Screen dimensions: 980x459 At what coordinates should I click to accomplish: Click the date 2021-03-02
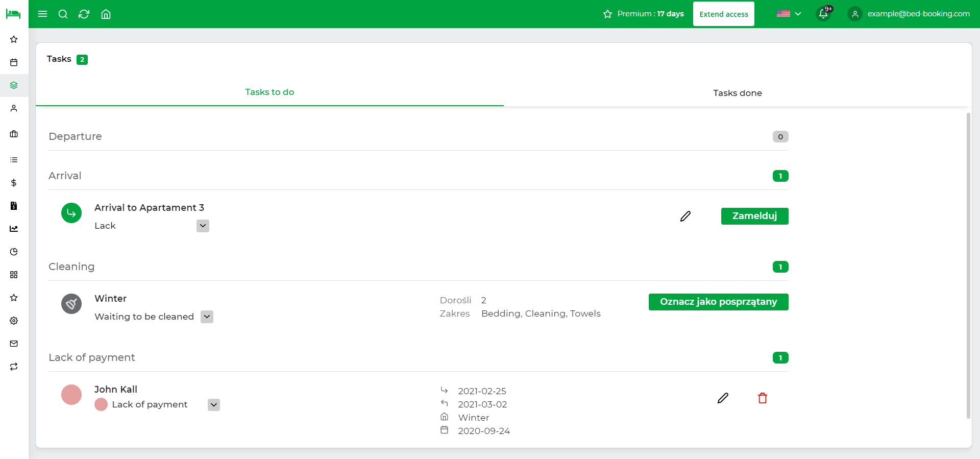coord(482,404)
